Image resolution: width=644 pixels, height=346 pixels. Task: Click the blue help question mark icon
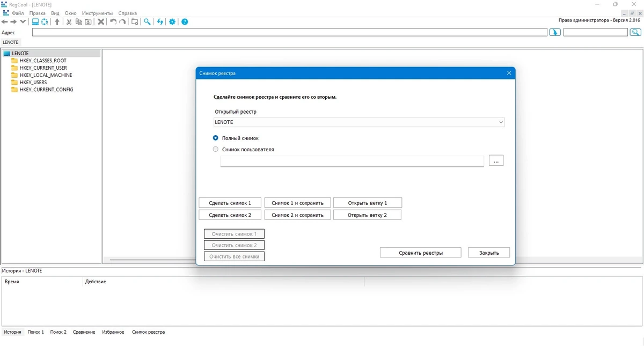pos(185,22)
